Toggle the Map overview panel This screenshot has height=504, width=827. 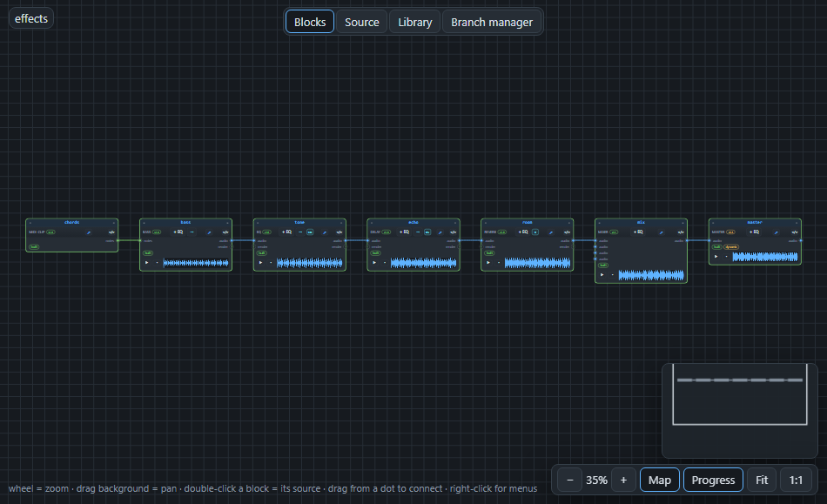click(x=659, y=480)
